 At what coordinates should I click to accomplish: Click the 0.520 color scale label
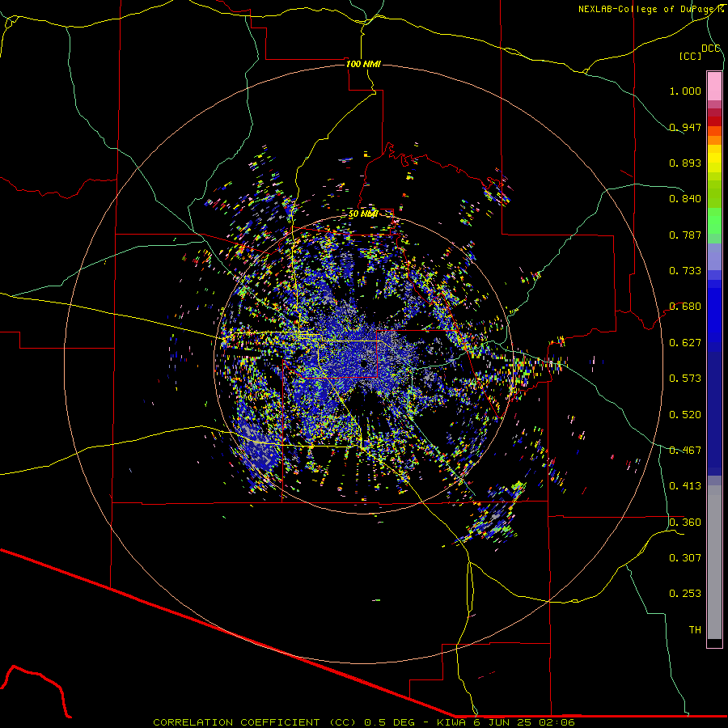click(x=685, y=415)
